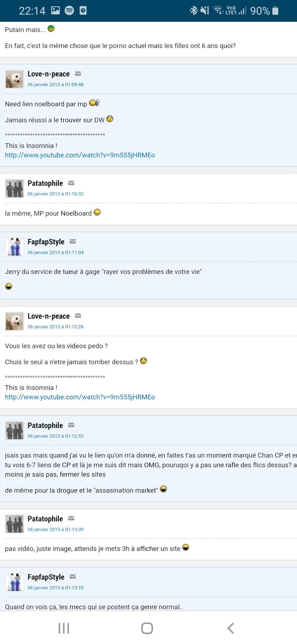Image resolution: width=297 pixels, height=644 pixels.
Task: Tap the silhouette avatar on the 01:13:39 post
Action: [15, 524]
